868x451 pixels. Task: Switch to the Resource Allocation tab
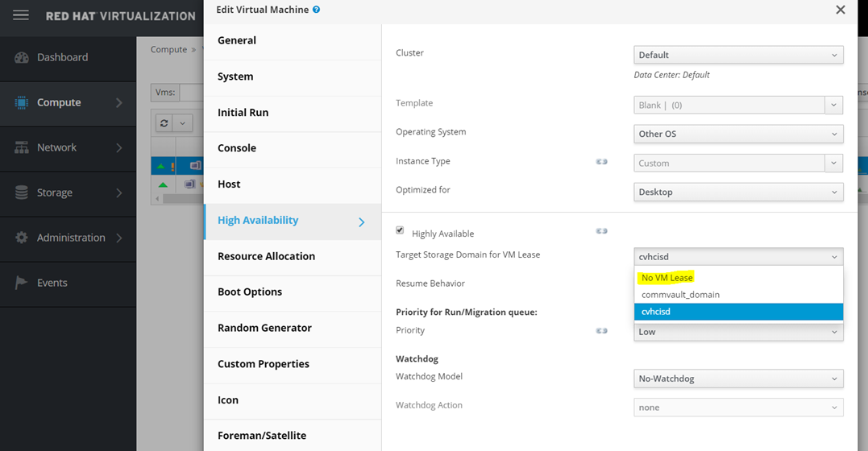pyautogui.click(x=293, y=257)
